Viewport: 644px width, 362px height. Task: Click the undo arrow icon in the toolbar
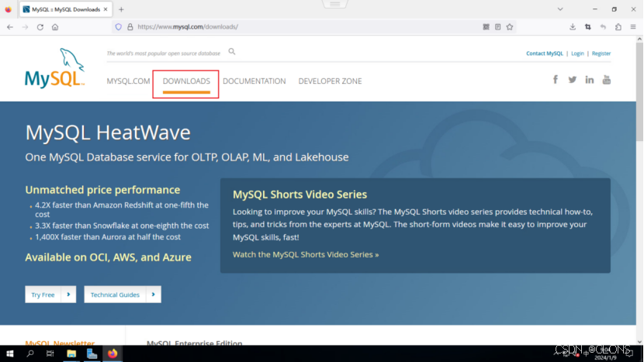603,27
